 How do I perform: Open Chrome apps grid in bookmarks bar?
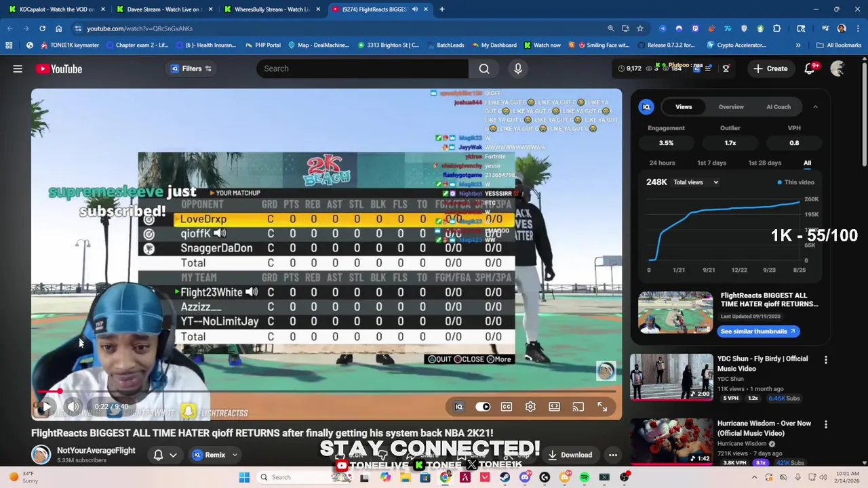tap(9, 45)
